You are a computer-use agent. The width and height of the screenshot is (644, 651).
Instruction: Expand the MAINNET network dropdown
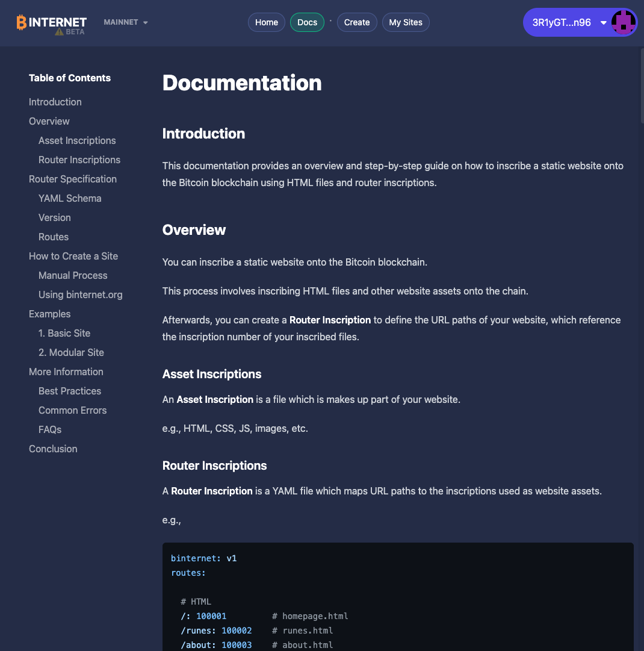(125, 22)
